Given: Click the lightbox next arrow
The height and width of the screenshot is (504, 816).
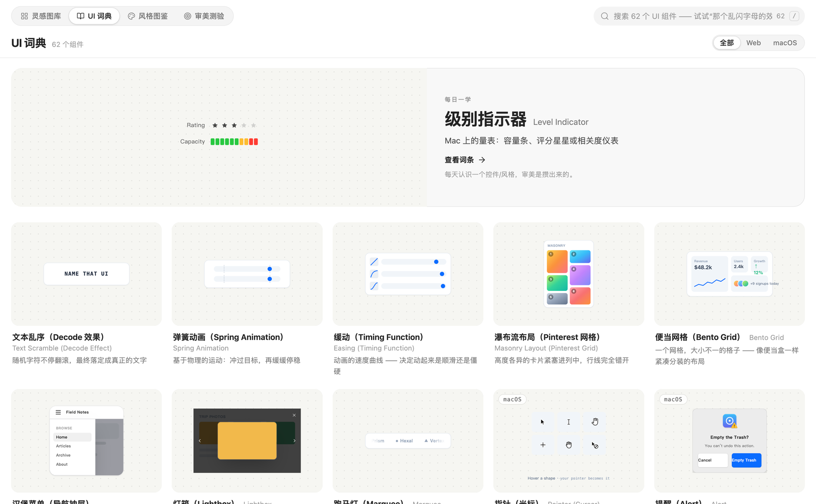Looking at the screenshot, I should 294,441.
